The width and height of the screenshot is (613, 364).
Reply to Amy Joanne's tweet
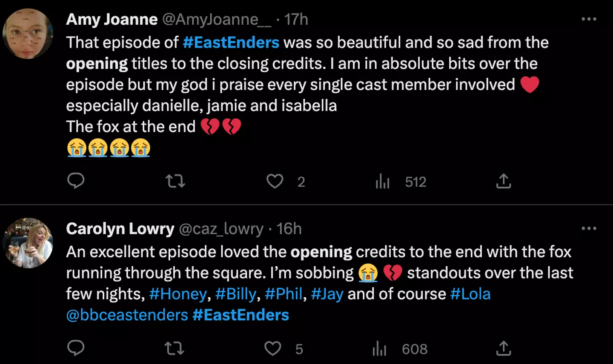[x=76, y=181]
